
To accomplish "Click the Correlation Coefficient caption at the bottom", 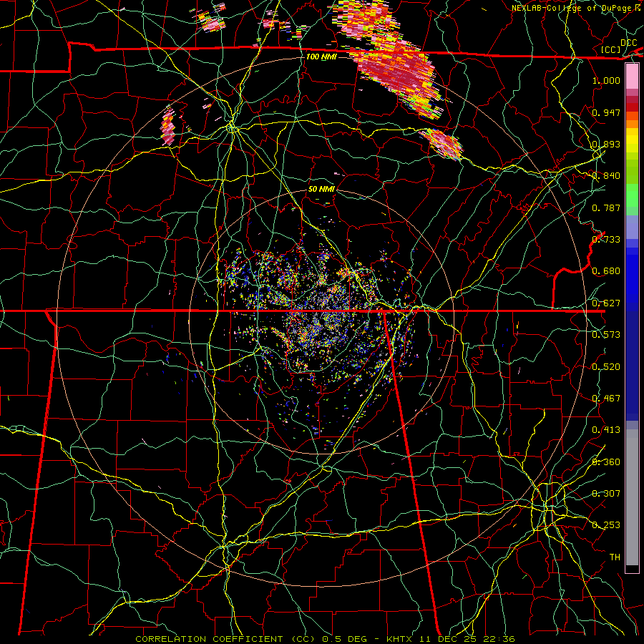I will click(325, 639).
